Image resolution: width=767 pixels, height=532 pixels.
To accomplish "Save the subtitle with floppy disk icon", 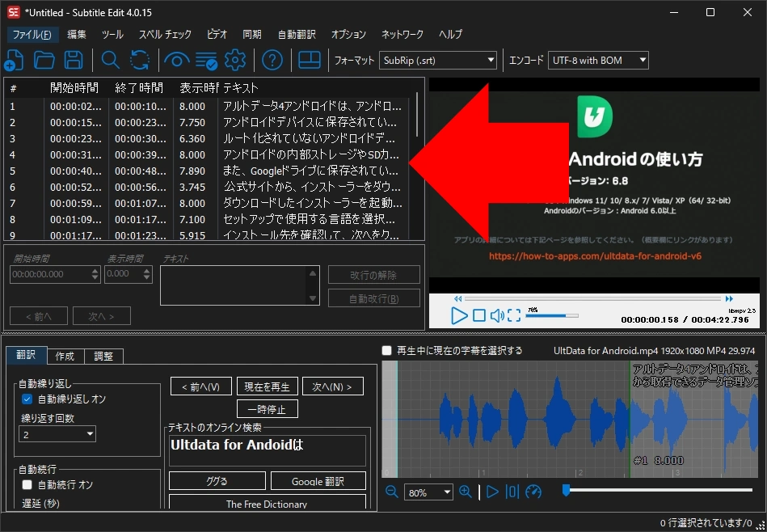I will [x=74, y=61].
